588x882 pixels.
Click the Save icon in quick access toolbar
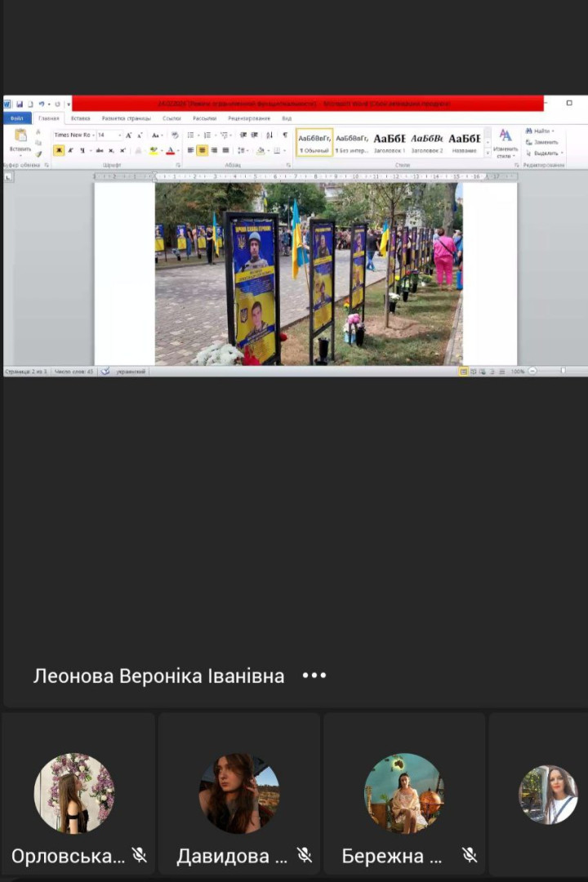click(x=19, y=105)
